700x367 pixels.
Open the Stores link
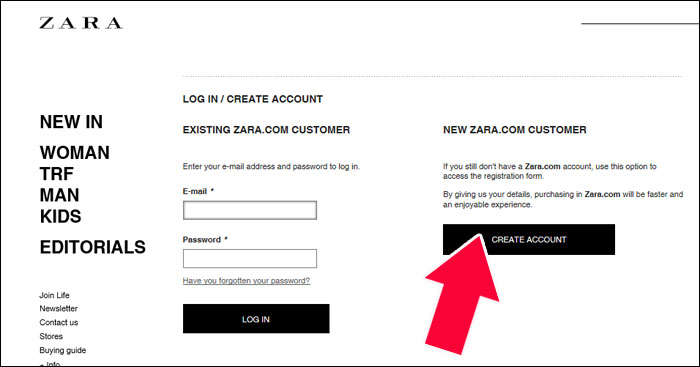tap(51, 336)
